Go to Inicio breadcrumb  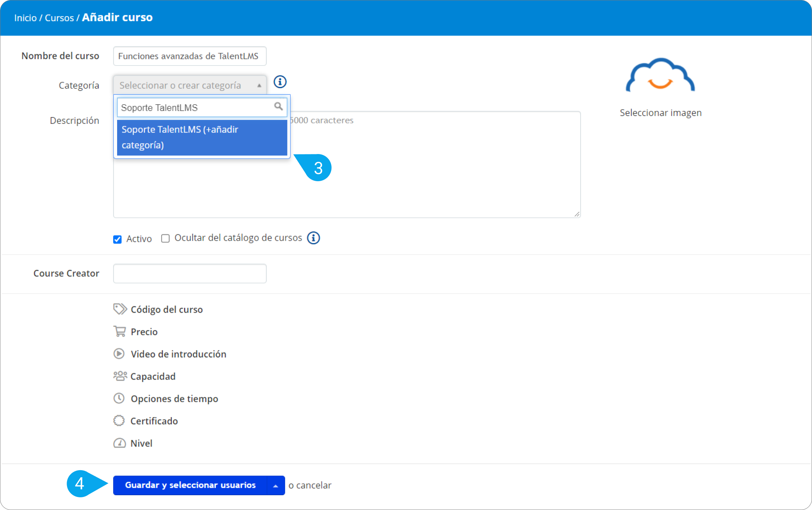[x=25, y=18]
